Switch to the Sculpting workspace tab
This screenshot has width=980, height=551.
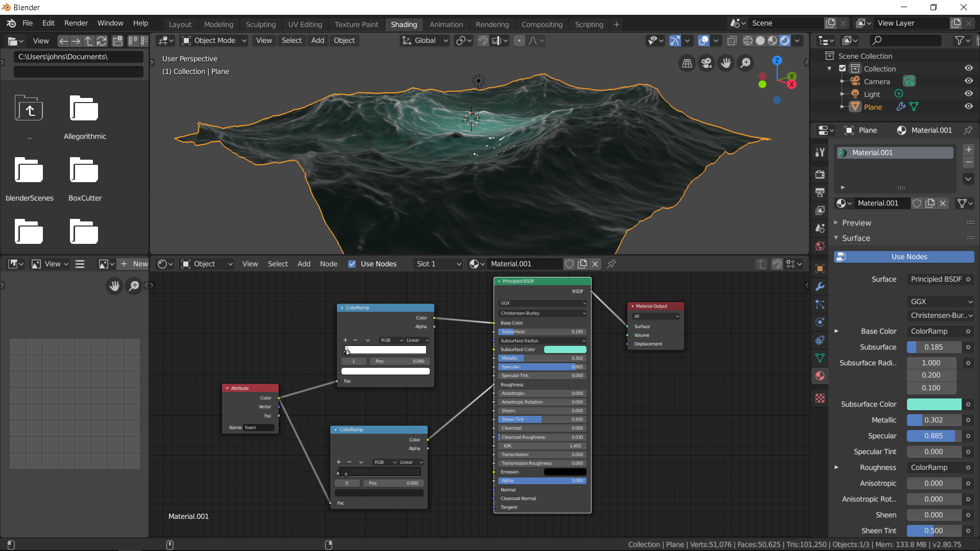coord(260,24)
